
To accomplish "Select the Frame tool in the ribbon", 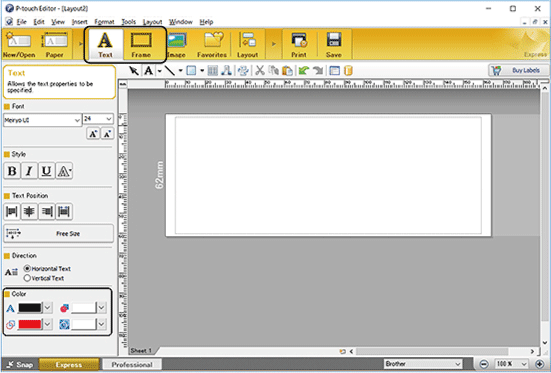I will [x=141, y=45].
